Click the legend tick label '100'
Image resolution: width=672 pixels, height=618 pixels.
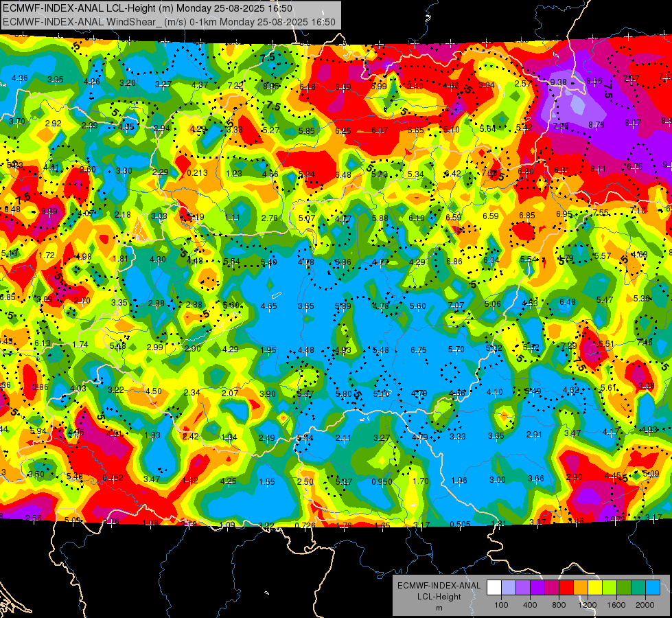tap(501, 605)
